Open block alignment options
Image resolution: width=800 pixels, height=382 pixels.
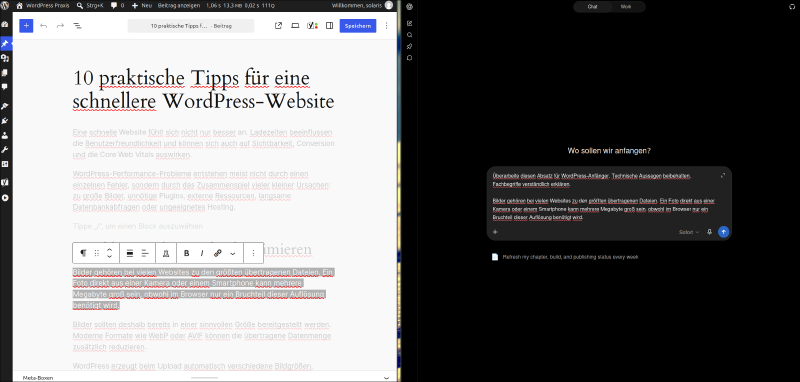(130, 253)
